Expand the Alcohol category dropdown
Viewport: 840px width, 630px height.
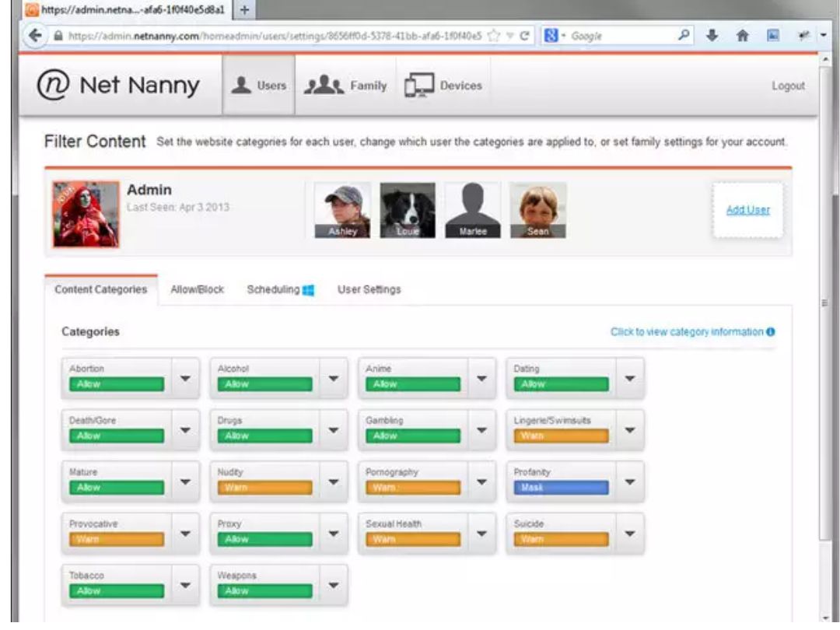point(334,379)
